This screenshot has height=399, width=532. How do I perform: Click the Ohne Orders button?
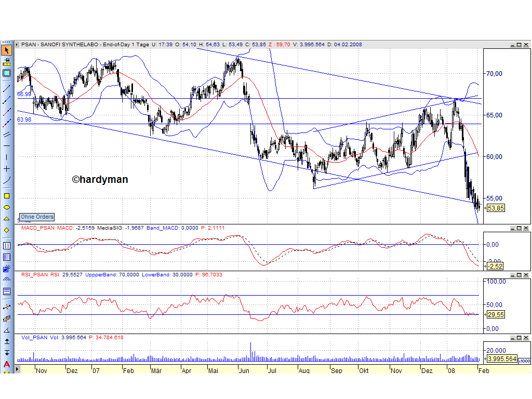pyautogui.click(x=36, y=217)
